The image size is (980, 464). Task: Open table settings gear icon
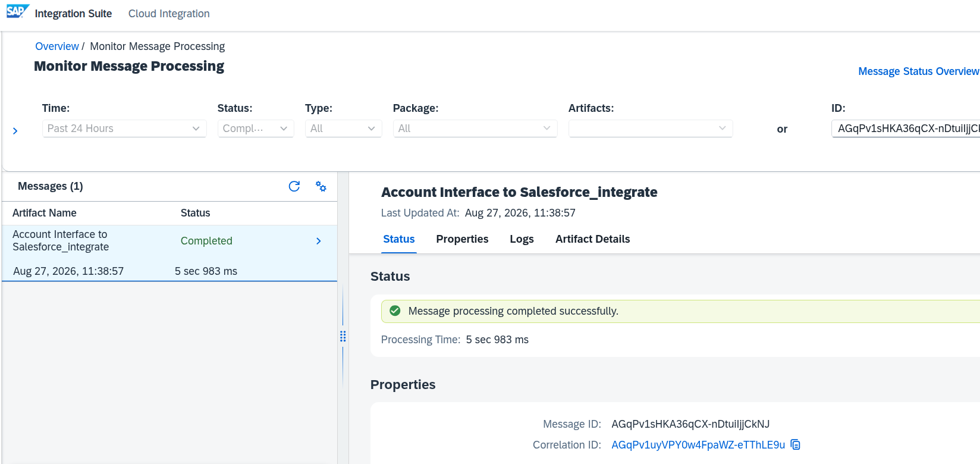pos(321,186)
